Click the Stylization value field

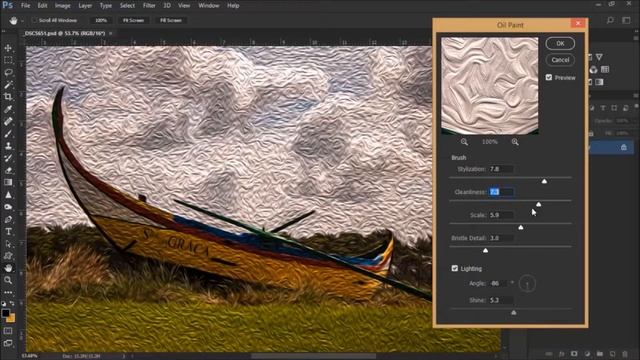(501, 169)
